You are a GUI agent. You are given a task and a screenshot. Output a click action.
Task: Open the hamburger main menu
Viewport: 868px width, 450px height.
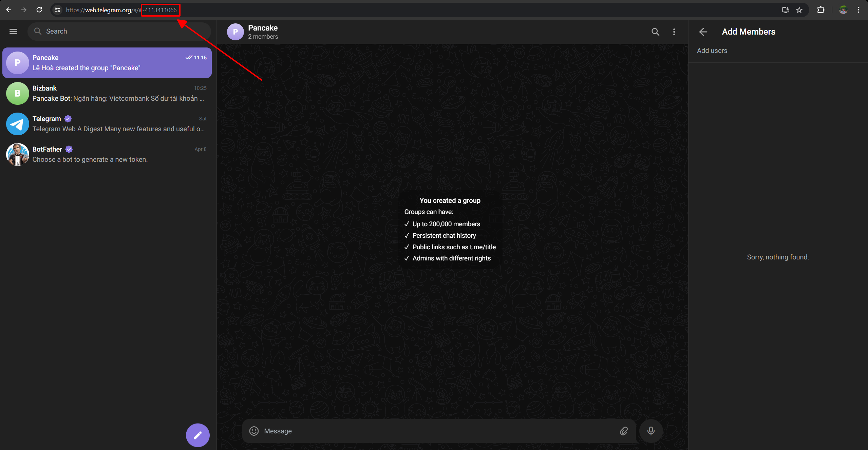pos(13,32)
